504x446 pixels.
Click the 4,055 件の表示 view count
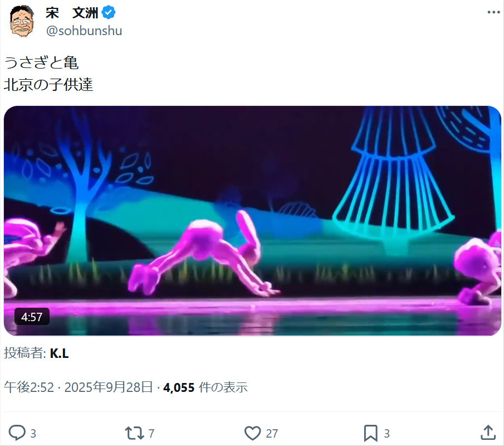(205, 387)
